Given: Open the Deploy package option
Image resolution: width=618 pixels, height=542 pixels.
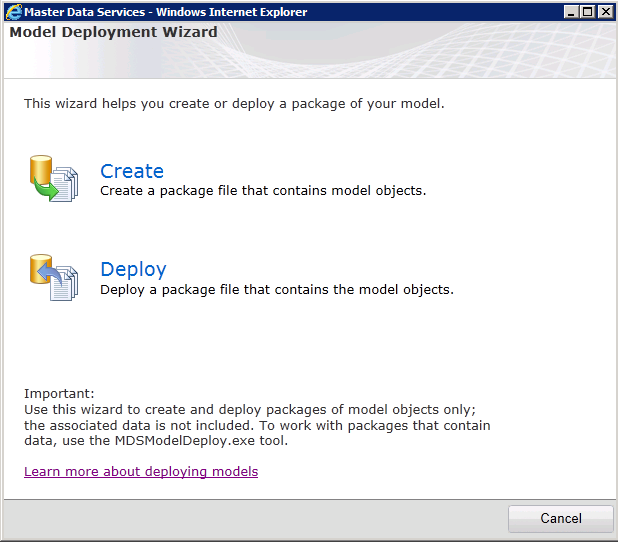Looking at the screenshot, I should [x=133, y=269].
